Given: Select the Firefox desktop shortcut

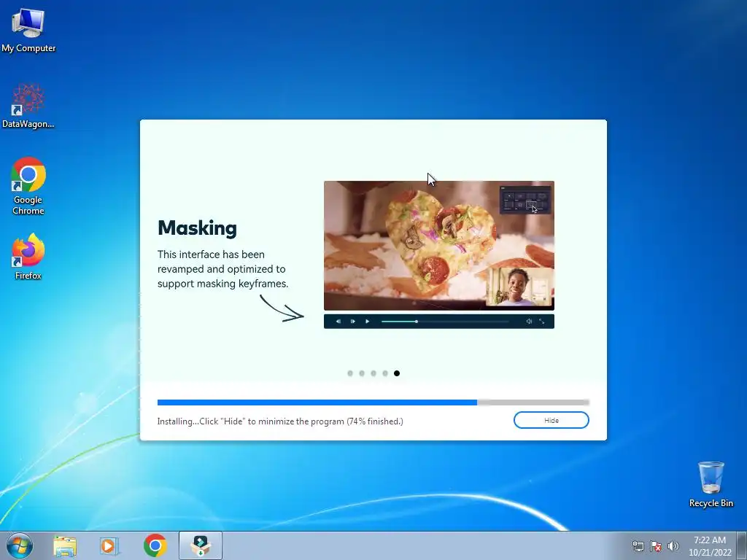Looking at the screenshot, I should tap(28, 257).
